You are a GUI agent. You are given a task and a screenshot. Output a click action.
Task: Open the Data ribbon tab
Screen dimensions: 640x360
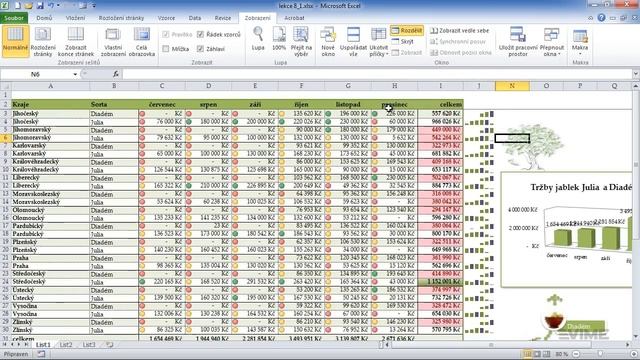click(x=195, y=18)
